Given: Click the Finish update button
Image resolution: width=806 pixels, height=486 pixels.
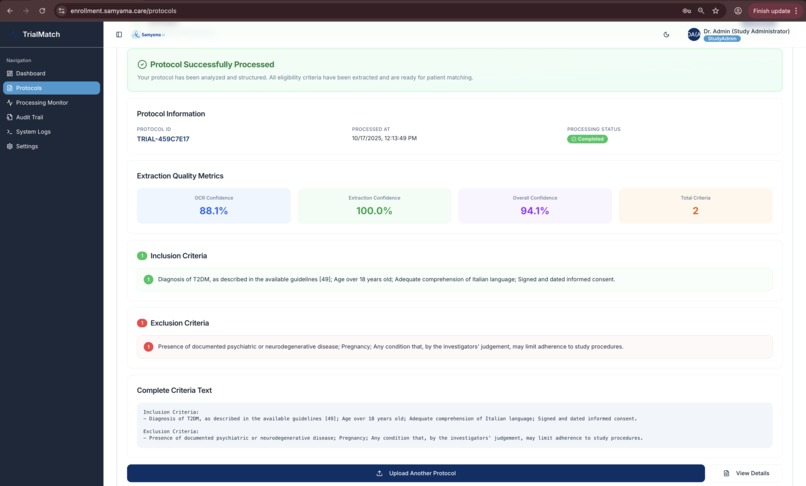Looking at the screenshot, I should coord(772,11).
